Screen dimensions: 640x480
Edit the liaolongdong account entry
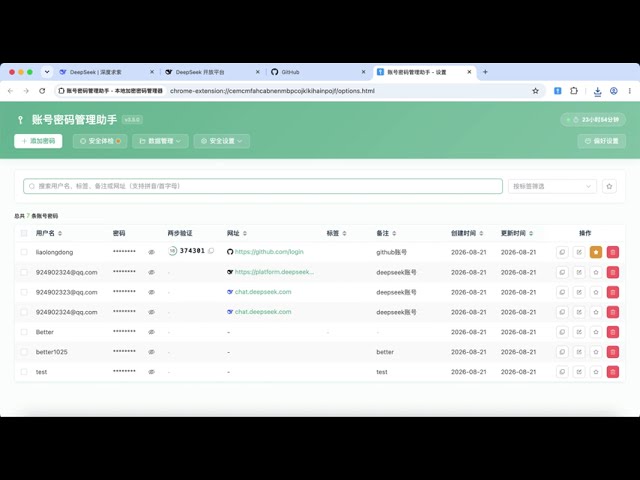click(579, 252)
